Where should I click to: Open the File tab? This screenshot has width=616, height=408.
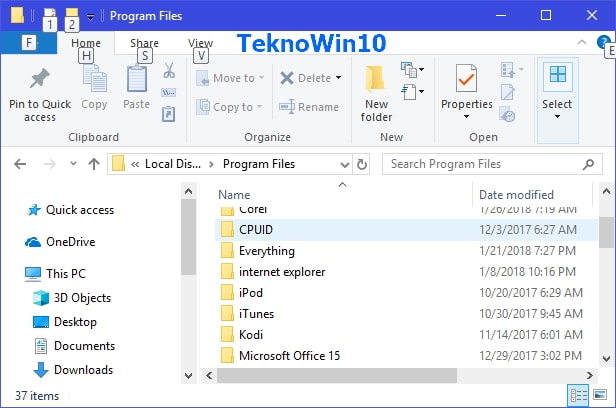click(x=29, y=42)
